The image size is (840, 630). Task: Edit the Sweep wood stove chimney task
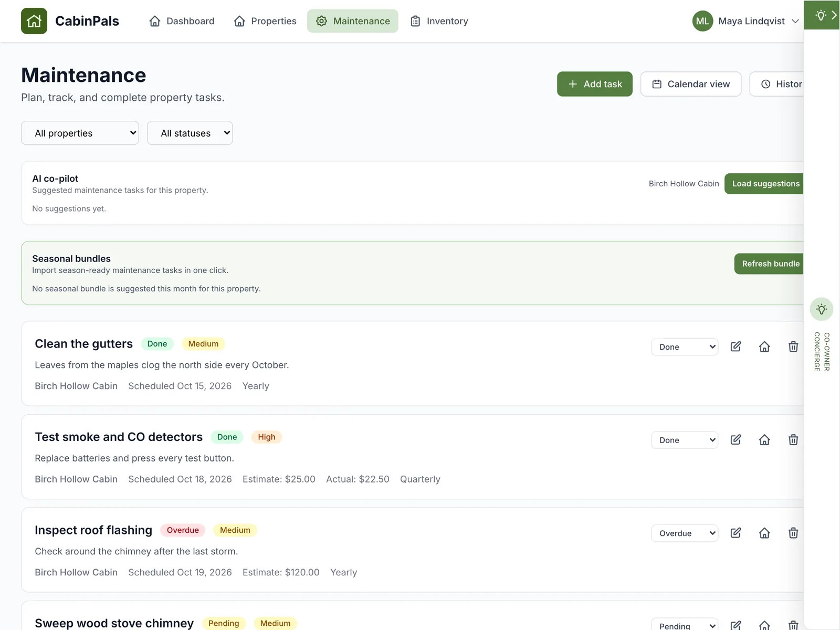coord(736,625)
